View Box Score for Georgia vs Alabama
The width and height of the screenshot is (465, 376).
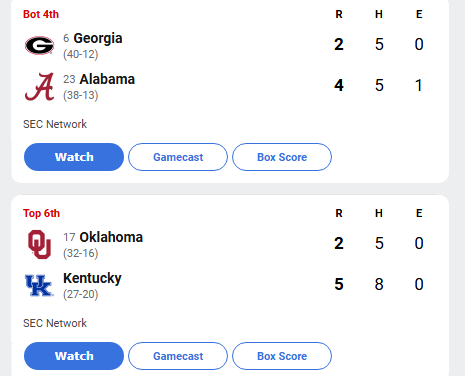coord(282,157)
